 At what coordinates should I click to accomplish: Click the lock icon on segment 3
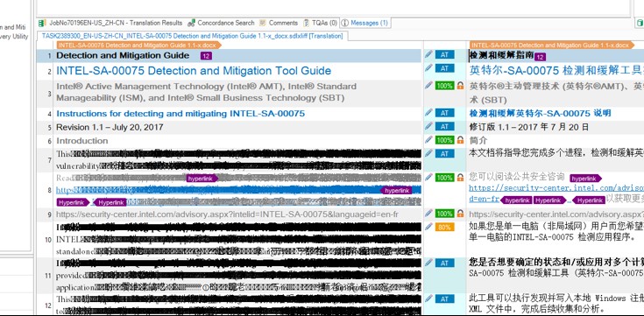pyautogui.click(x=460, y=86)
